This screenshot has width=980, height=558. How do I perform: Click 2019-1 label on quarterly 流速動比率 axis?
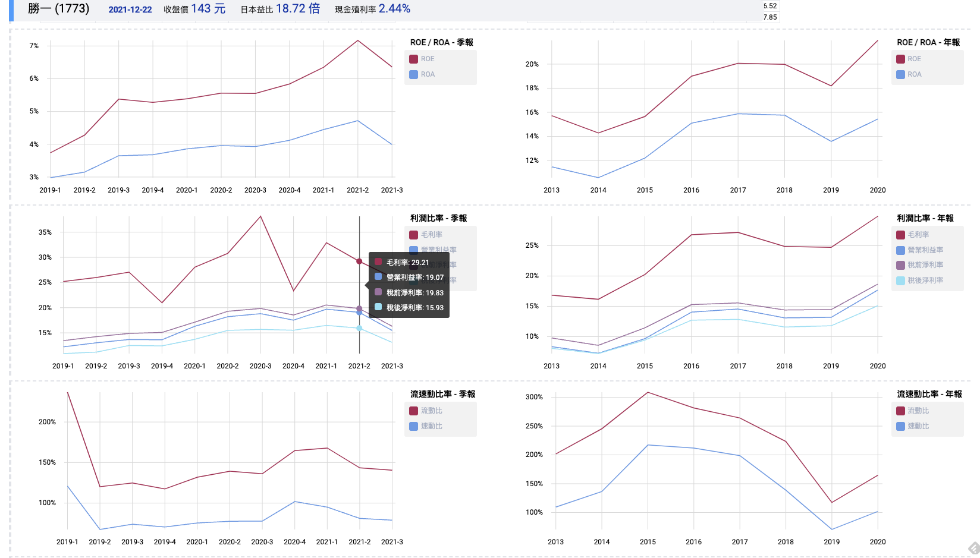pyautogui.click(x=67, y=542)
